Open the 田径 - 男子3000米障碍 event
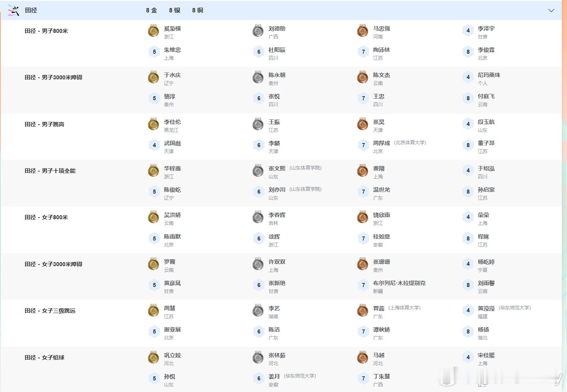The image size is (567, 392). [54, 77]
